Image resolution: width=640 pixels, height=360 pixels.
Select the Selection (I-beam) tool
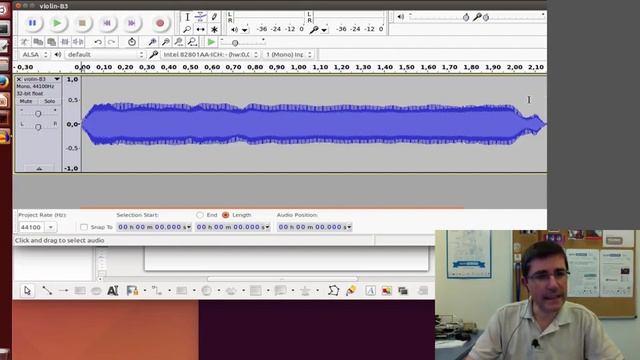click(187, 17)
